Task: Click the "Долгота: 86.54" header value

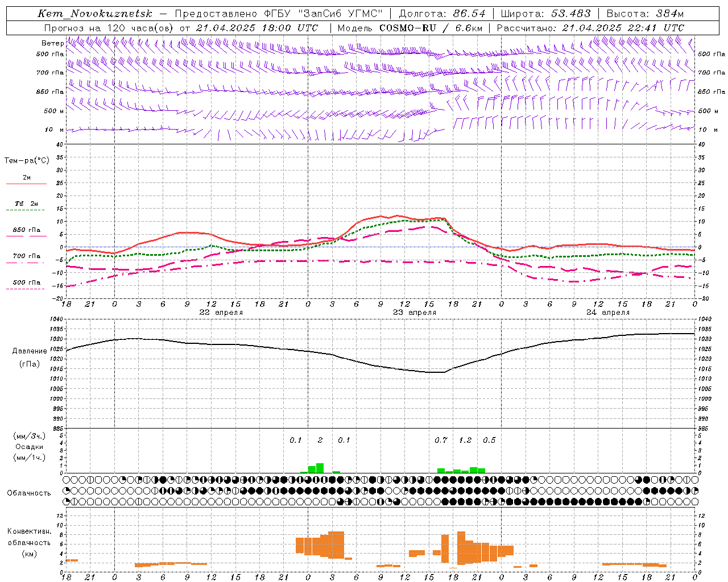Action: coord(442,14)
